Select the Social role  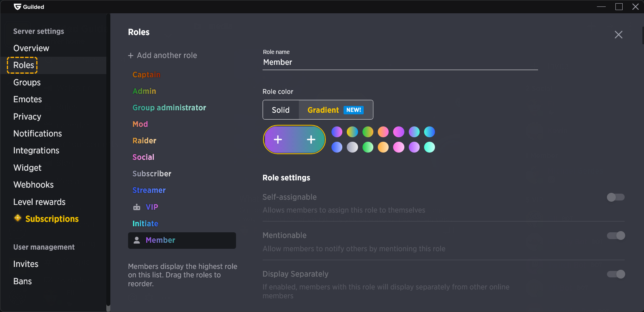click(x=143, y=157)
